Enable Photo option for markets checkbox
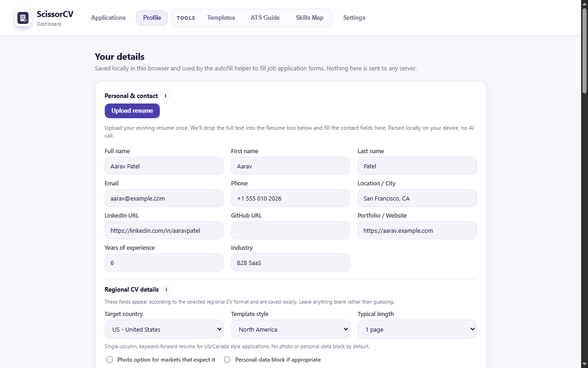 point(110,360)
